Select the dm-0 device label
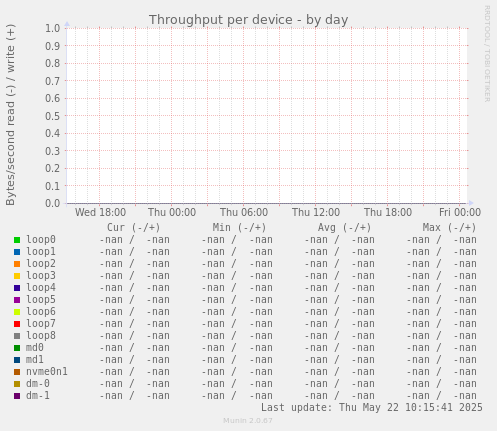 coord(38,384)
